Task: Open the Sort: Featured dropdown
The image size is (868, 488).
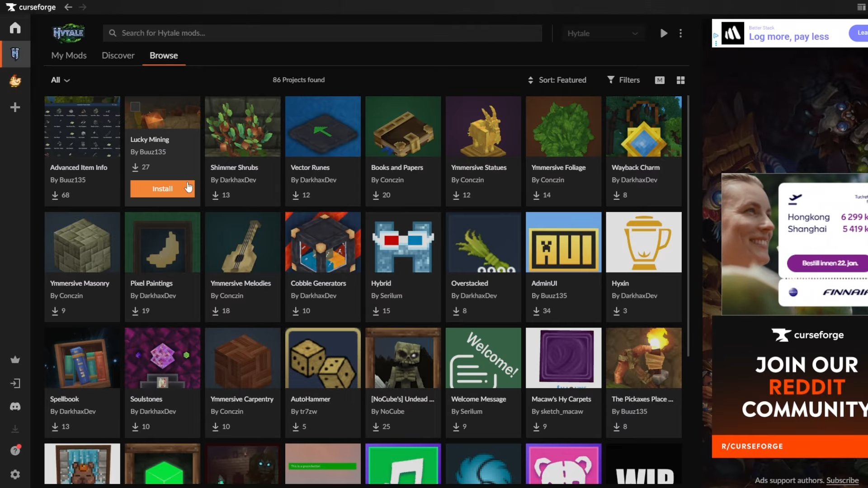Action: click(x=557, y=80)
